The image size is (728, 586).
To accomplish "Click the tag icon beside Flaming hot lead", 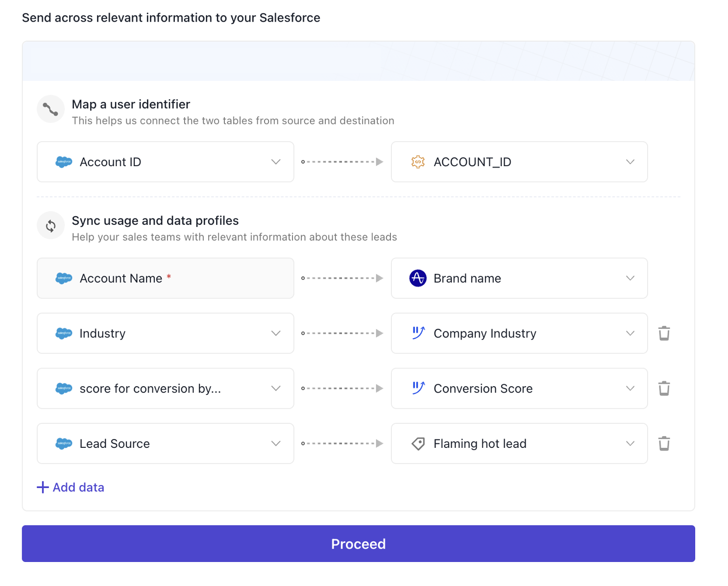I will [x=418, y=444].
